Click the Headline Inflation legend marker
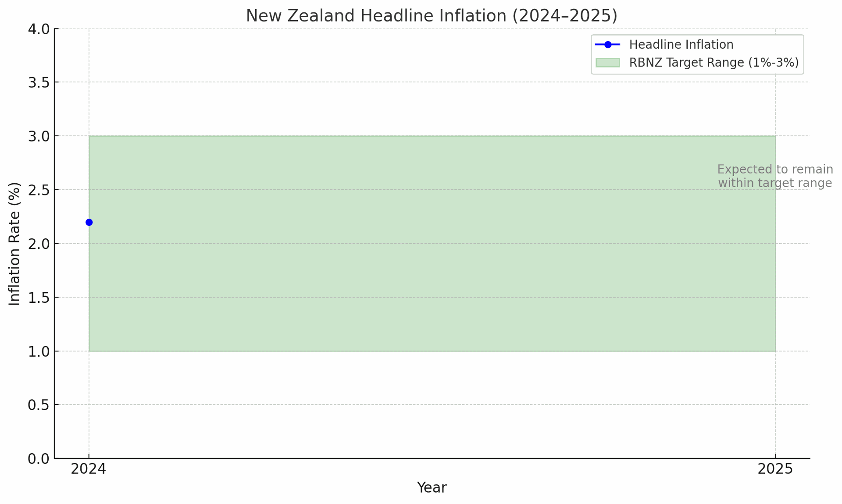 click(608, 45)
